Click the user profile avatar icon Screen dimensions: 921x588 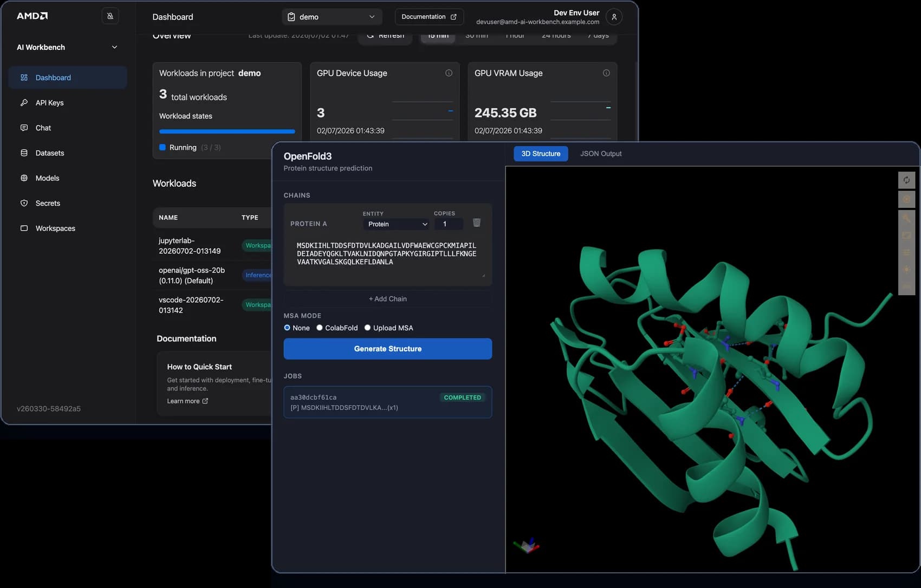pyautogui.click(x=614, y=17)
